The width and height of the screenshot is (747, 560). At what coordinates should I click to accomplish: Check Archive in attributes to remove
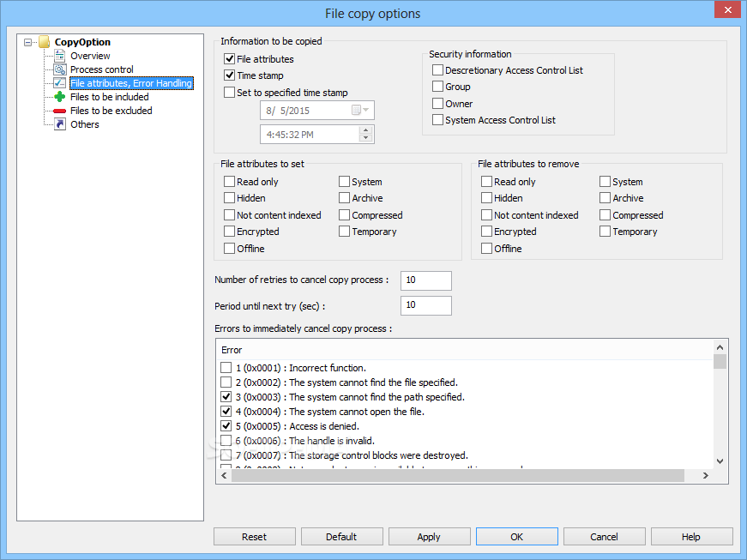pyautogui.click(x=605, y=198)
